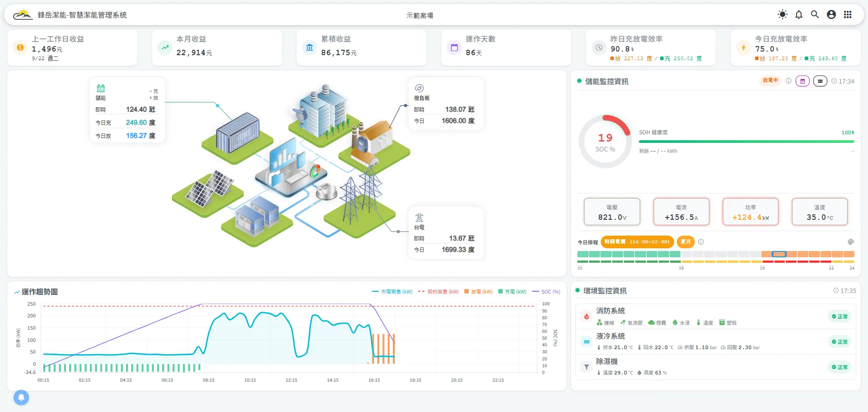The height and width of the screenshot is (412, 868).
Task: Open the color palette icon for 今日排程
Action: pos(850,242)
